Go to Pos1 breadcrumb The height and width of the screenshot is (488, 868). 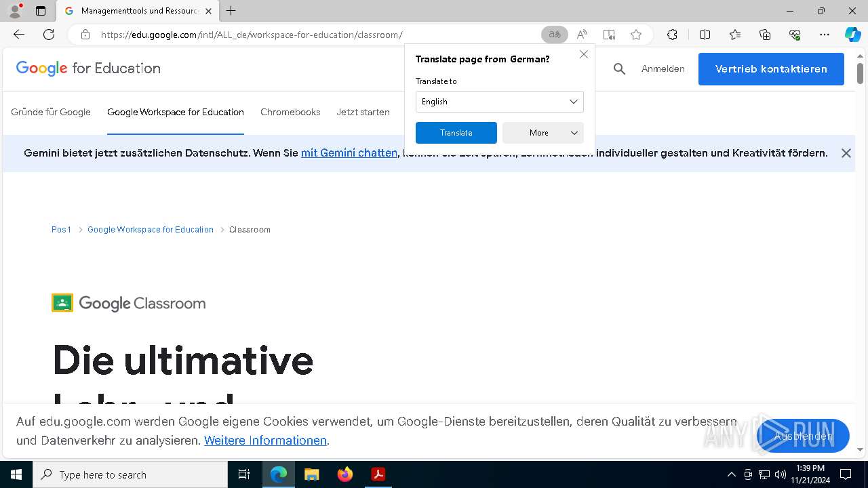tap(61, 230)
